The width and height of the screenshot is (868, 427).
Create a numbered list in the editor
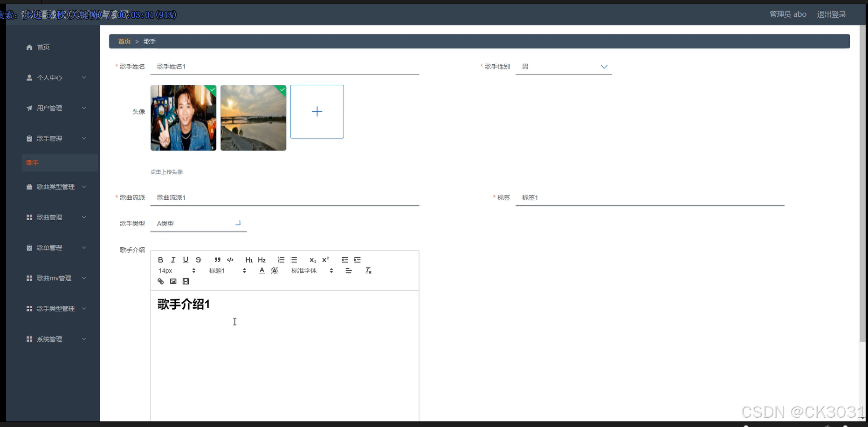pyautogui.click(x=281, y=260)
